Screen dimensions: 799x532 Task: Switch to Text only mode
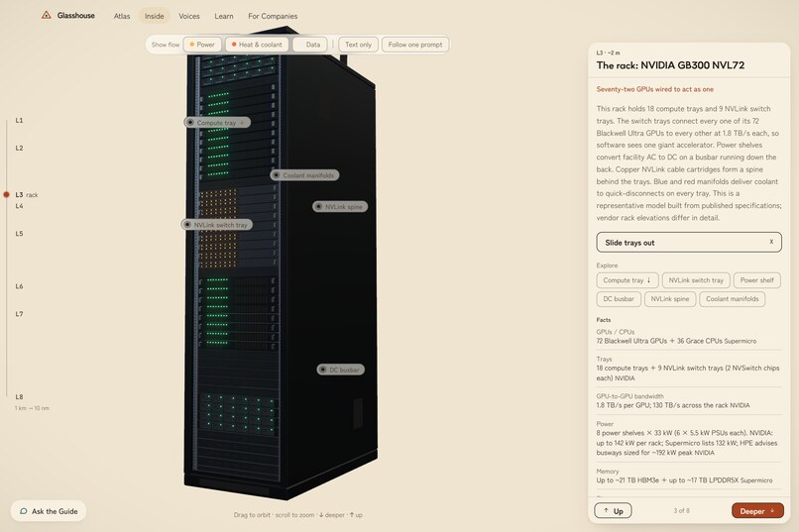coord(358,45)
